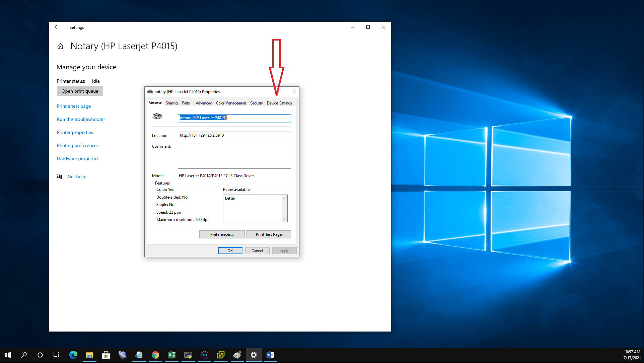
Task: Open Excel from the taskbar
Action: click(171, 355)
